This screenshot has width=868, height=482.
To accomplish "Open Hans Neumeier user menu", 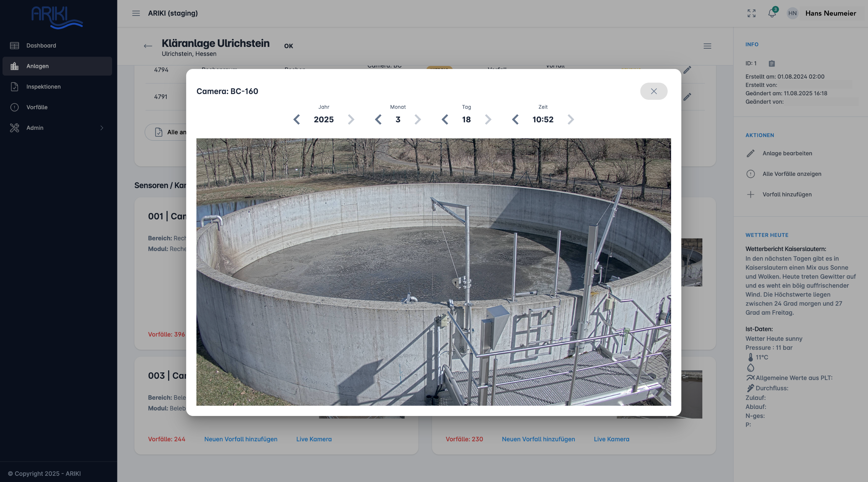I will (830, 13).
